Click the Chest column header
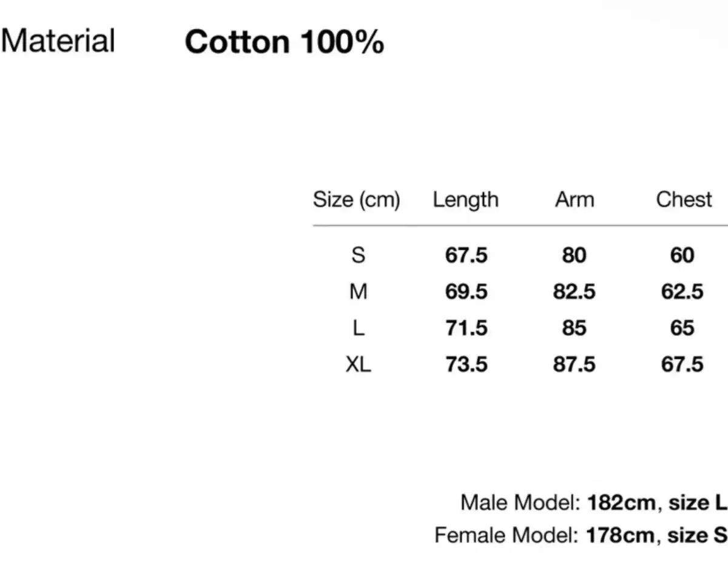 point(683,199)
